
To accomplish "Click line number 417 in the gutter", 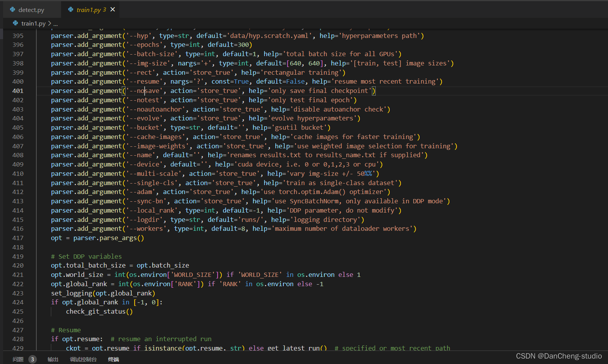I will click(x=18, y=238).
